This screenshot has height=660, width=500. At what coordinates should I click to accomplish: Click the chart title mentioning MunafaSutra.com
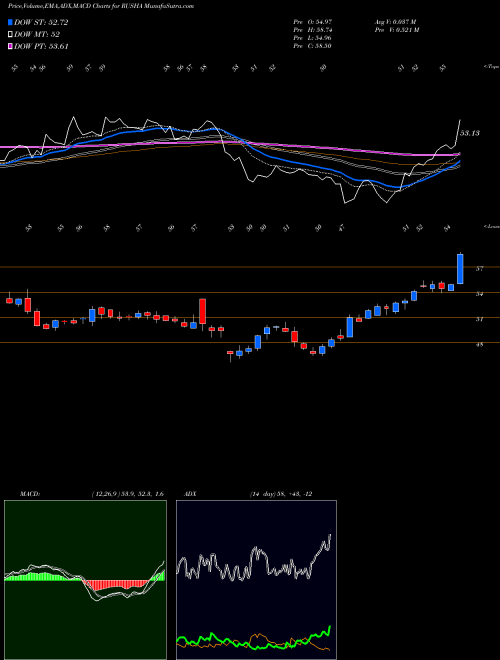pos(101,7)
